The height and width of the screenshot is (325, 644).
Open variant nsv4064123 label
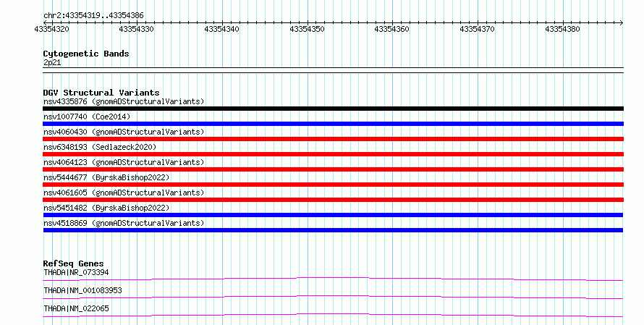124,162
